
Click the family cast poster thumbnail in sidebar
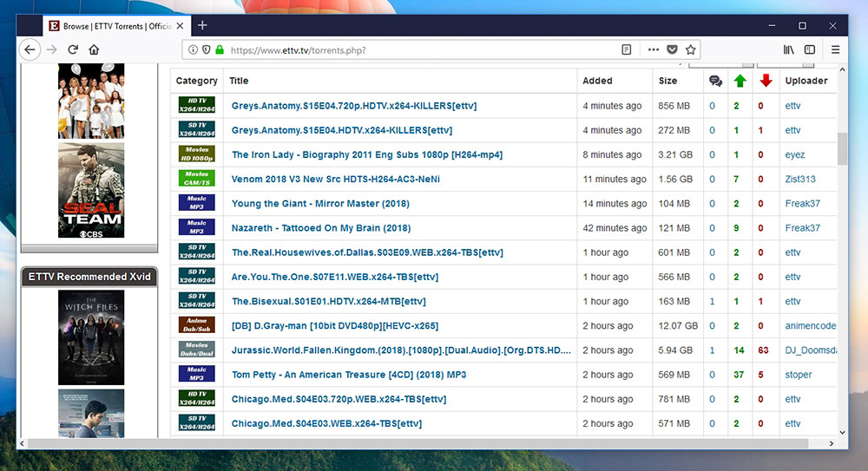point(91,101)
